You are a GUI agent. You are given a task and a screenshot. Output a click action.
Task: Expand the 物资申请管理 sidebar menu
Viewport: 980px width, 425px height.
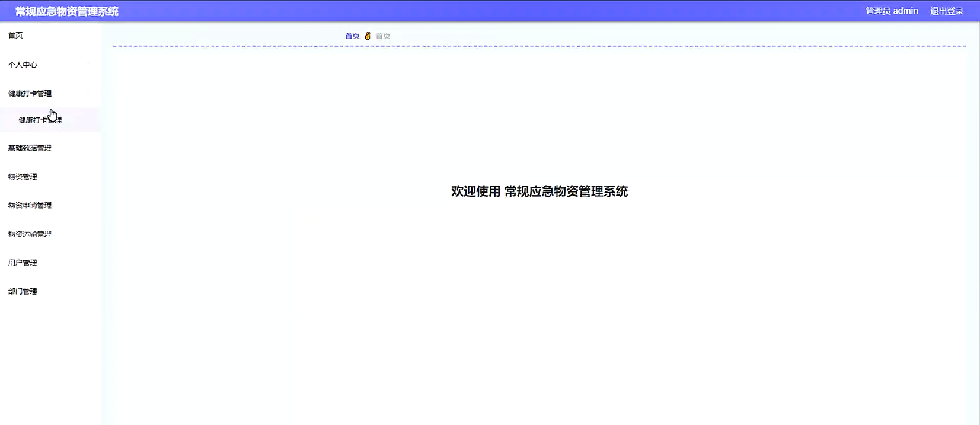30,205
